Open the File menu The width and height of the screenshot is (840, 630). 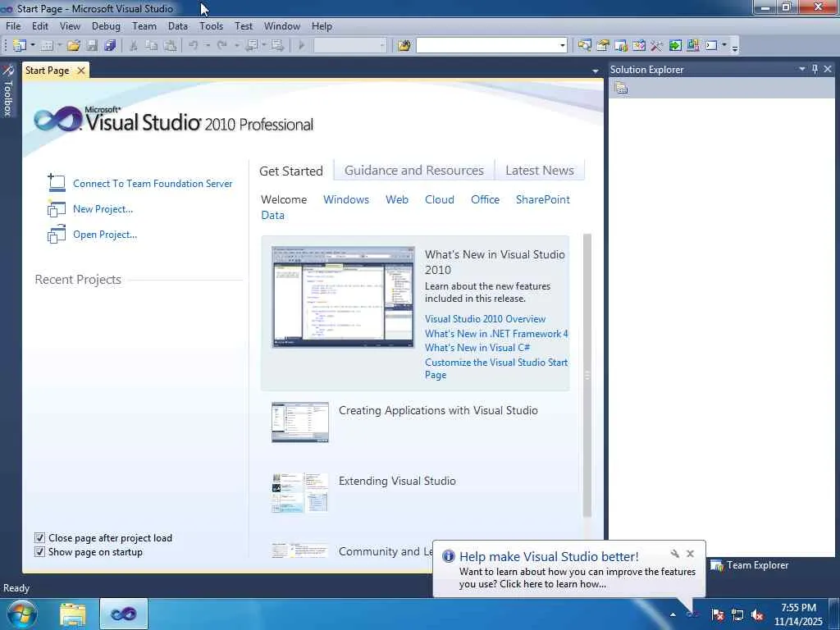(13, 25)
